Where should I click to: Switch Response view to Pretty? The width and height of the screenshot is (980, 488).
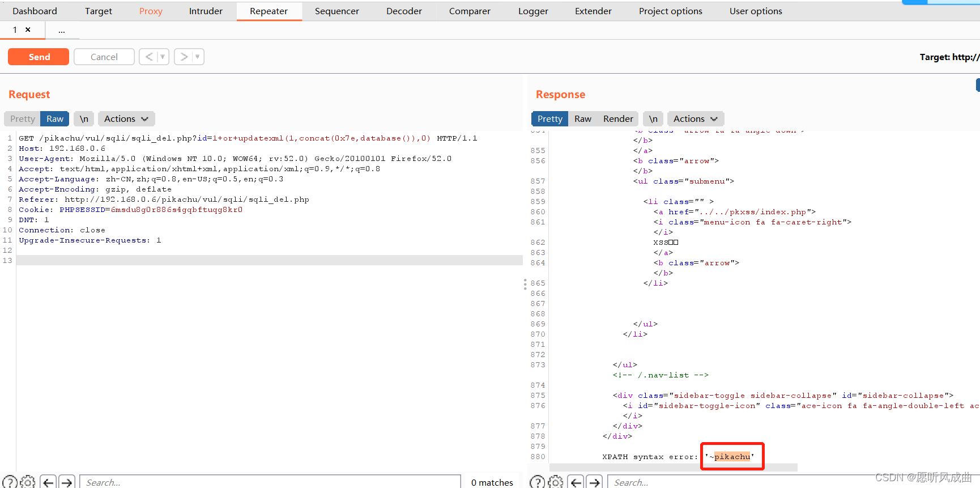[549, 118]
